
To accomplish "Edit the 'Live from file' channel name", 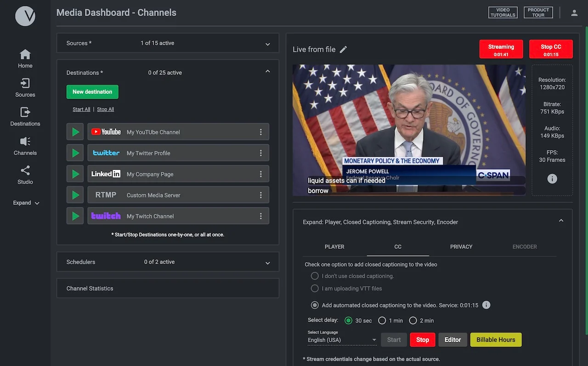I will 343,50.
